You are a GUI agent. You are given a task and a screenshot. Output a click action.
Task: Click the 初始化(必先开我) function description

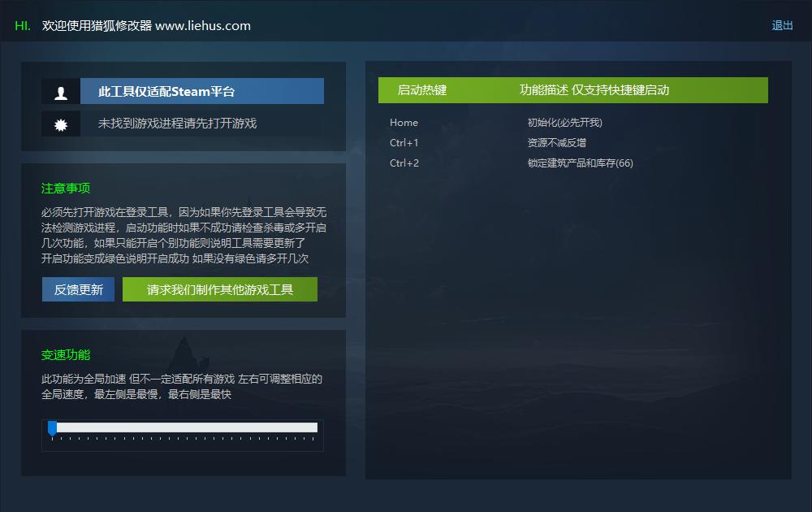(564, 122)
